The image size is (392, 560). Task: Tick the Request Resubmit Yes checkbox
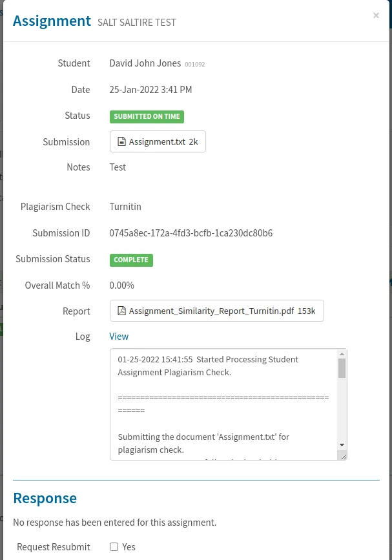click(114, 547)
